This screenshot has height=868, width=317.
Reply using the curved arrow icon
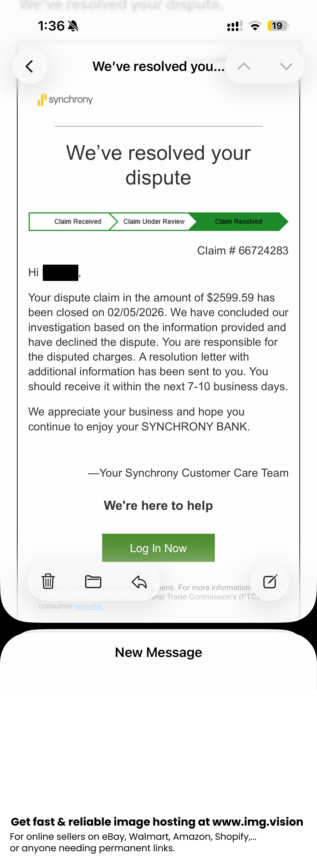point(139,581)
